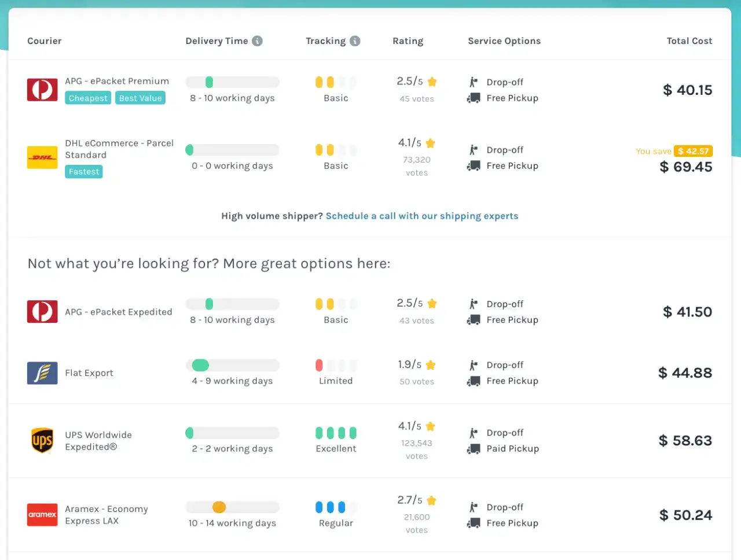
Task: Select the $ 69.45 DHL total cost
Action: pyautogui.click(x=686, y=167)
